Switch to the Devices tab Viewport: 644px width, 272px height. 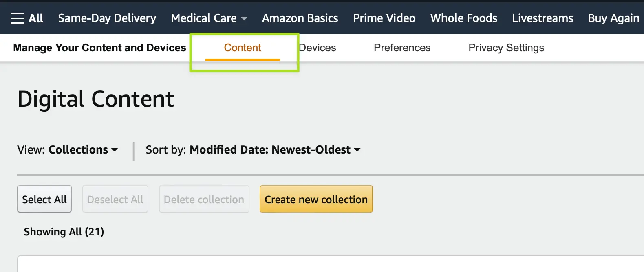click(318, 48)
